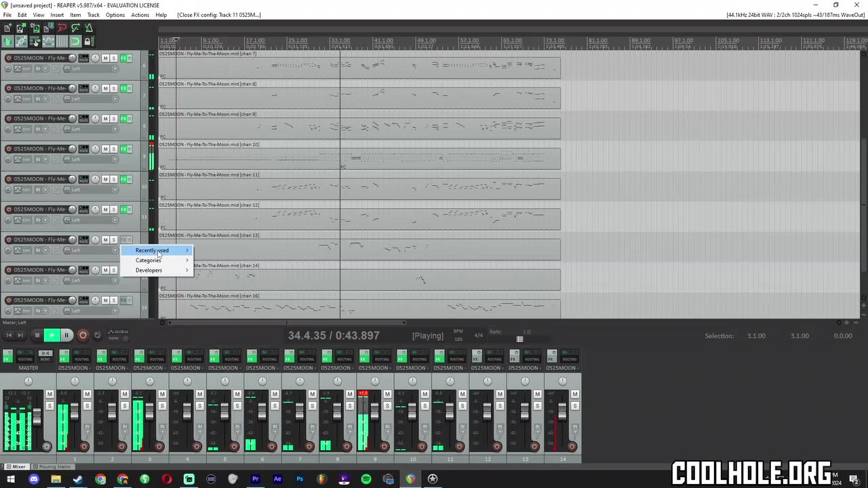Image resolution: width=868 pixels, height=488 pixels.
Task: Open the Insert menu
Action: [x=57, y=15]
